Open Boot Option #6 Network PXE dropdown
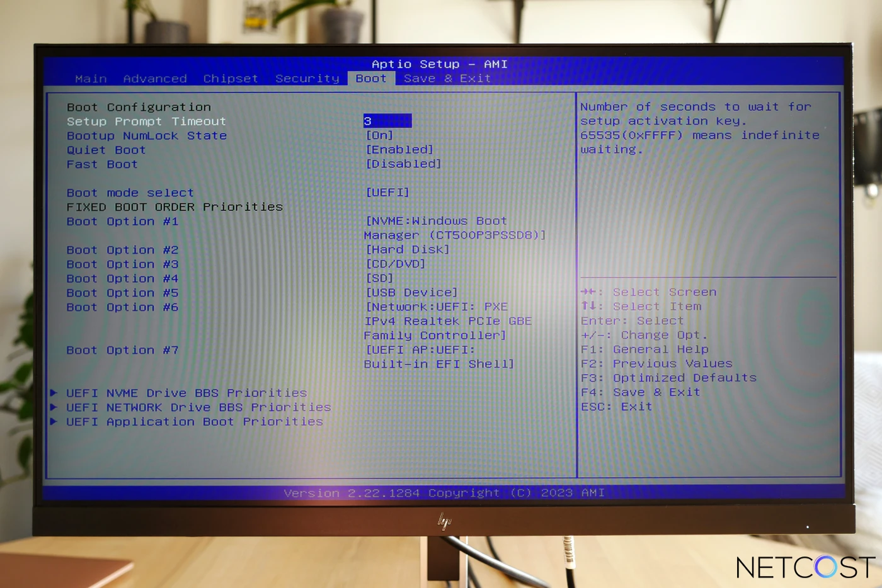 [448, 321]
